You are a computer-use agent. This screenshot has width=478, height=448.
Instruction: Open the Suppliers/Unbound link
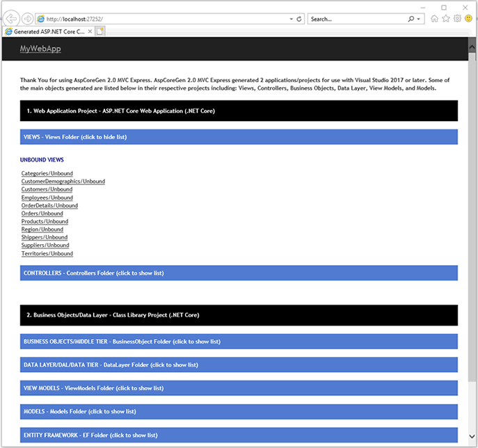click(45, 245)
